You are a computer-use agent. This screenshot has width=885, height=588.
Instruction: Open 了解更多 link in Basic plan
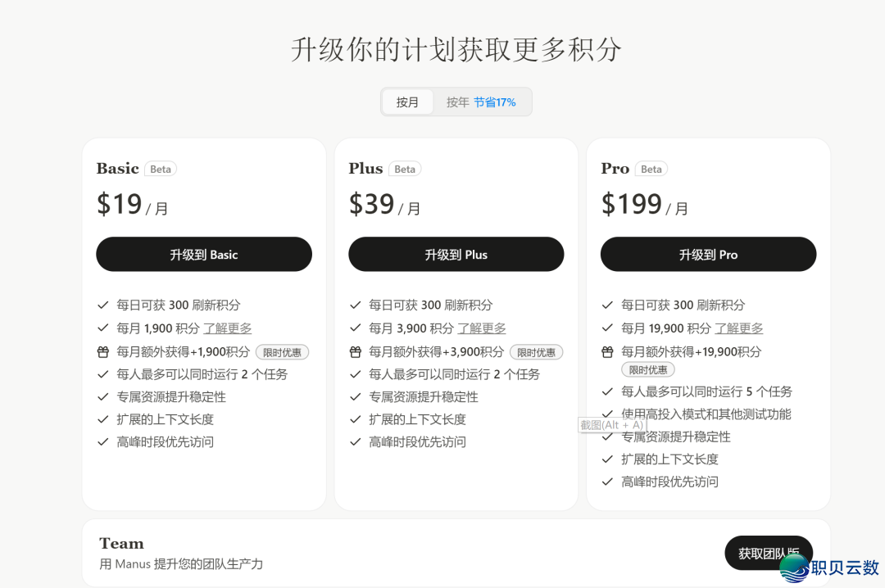[228, 328]
